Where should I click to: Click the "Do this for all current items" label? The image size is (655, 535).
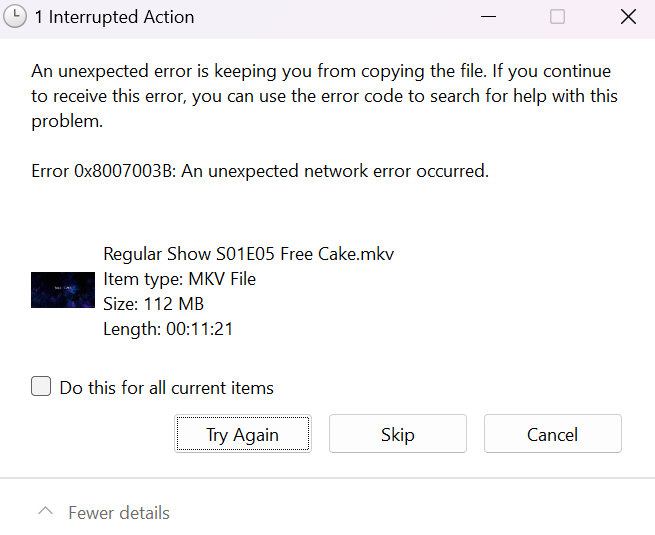coord(166,388)
